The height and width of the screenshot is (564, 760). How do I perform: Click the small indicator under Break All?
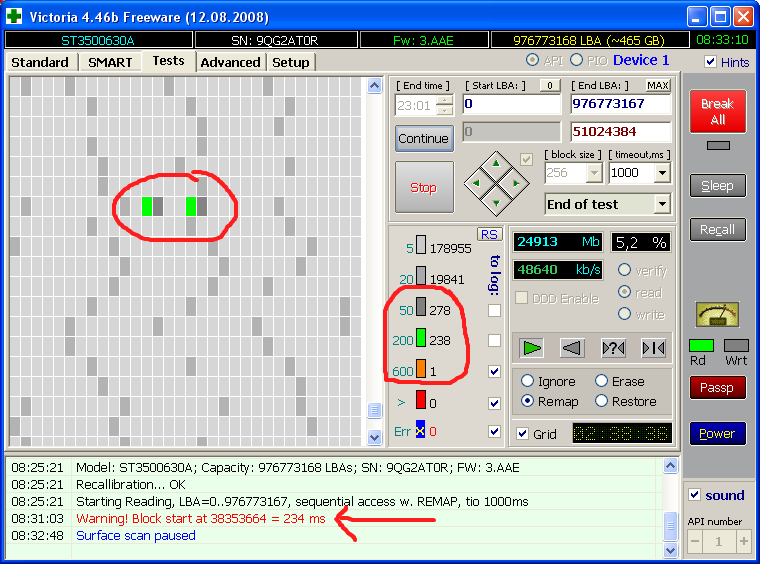pos(718,145)
